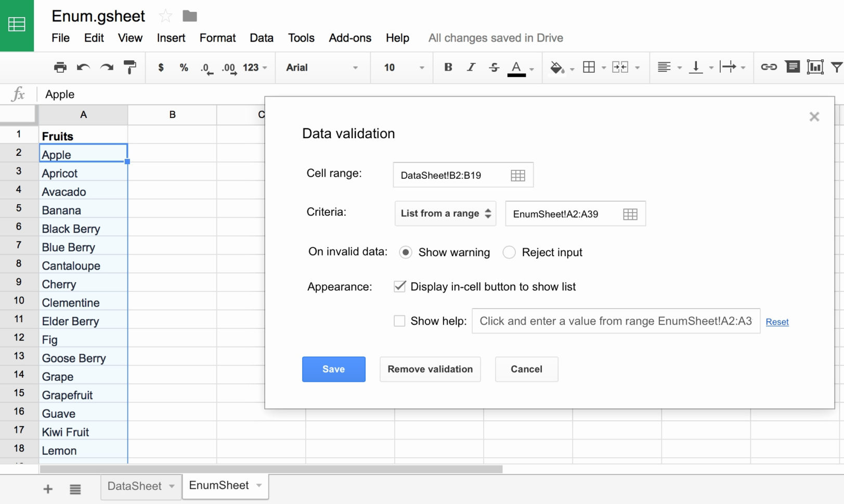The width and height of the screenshot is (844, 504).
Task: Select Reject input option
Action: click(509, 252)
